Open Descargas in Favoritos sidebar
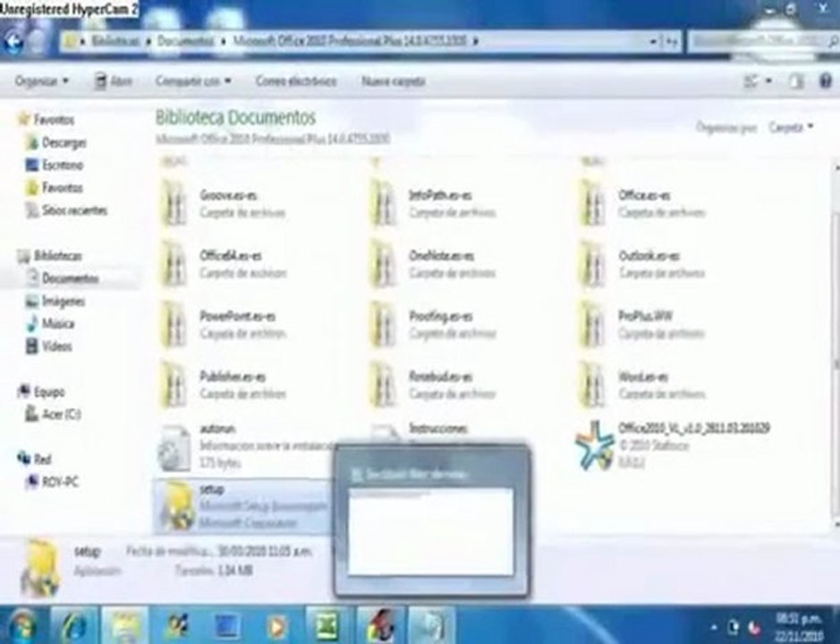The width and height of the screenshot is (840, 644). click(56, 142)
